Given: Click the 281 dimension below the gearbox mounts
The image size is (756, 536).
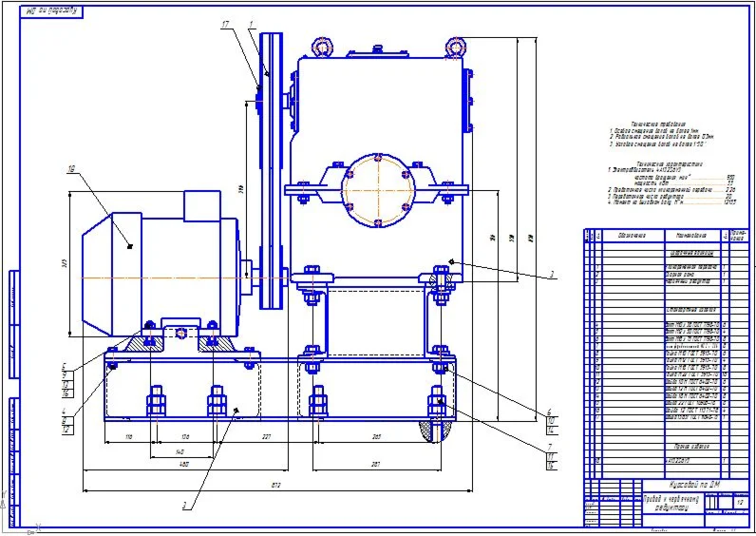Looking at the screenshot, I should (375, 464).
